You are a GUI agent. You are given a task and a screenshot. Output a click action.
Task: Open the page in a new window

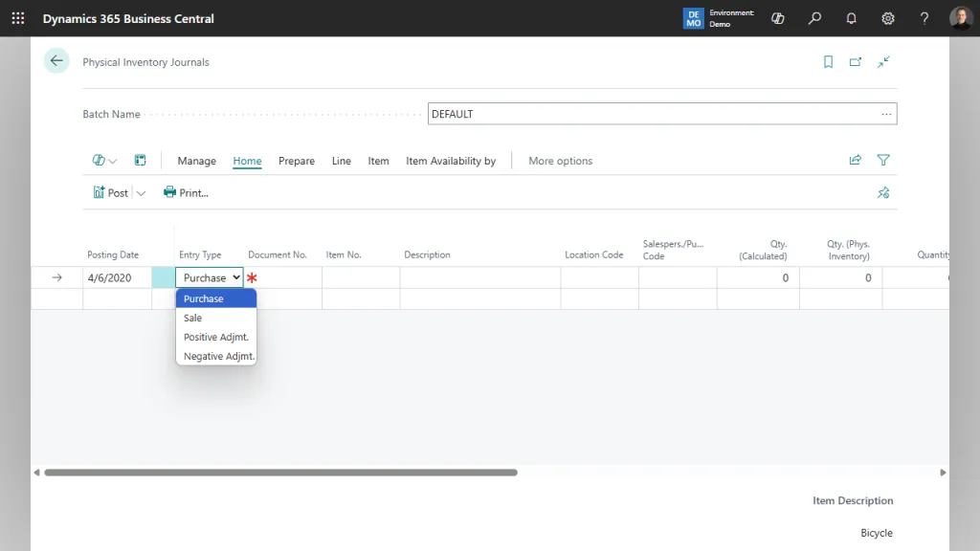[855, 61]
